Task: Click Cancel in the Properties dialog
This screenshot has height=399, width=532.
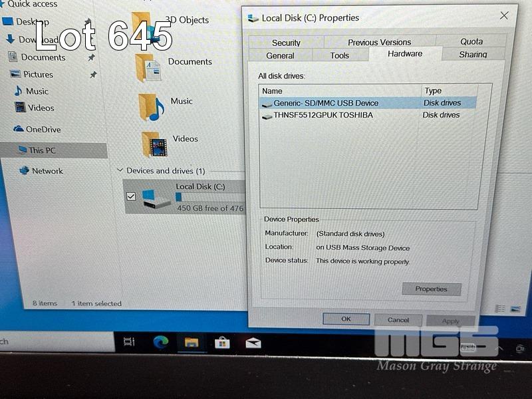Action: [x=398, y=320]
